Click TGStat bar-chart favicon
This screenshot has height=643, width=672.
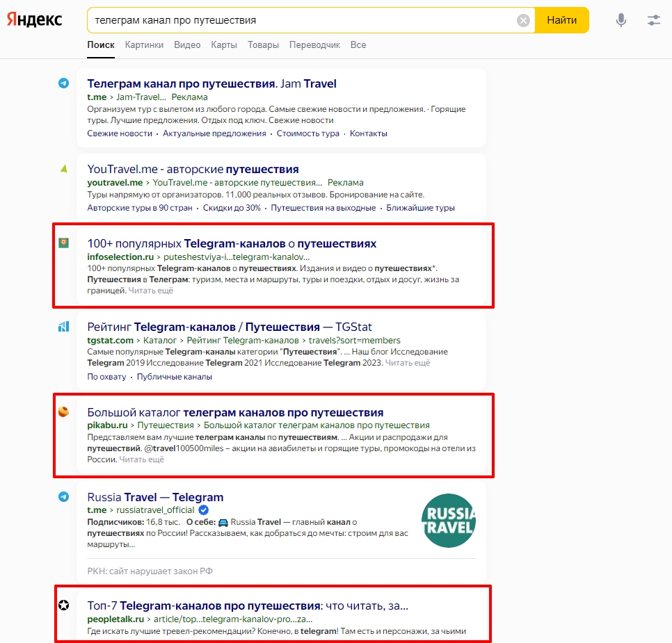click(63, 327)
